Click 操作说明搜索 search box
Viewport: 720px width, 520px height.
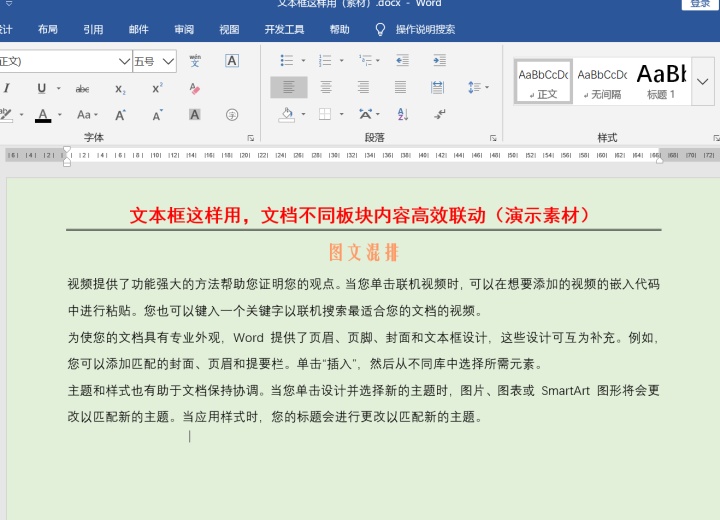(x=425, y=29)
